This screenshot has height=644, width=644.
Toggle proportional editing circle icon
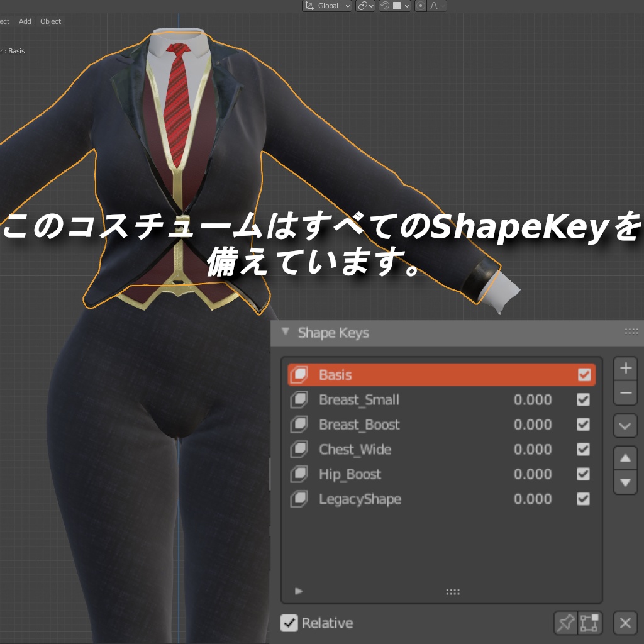pos(421,6)
